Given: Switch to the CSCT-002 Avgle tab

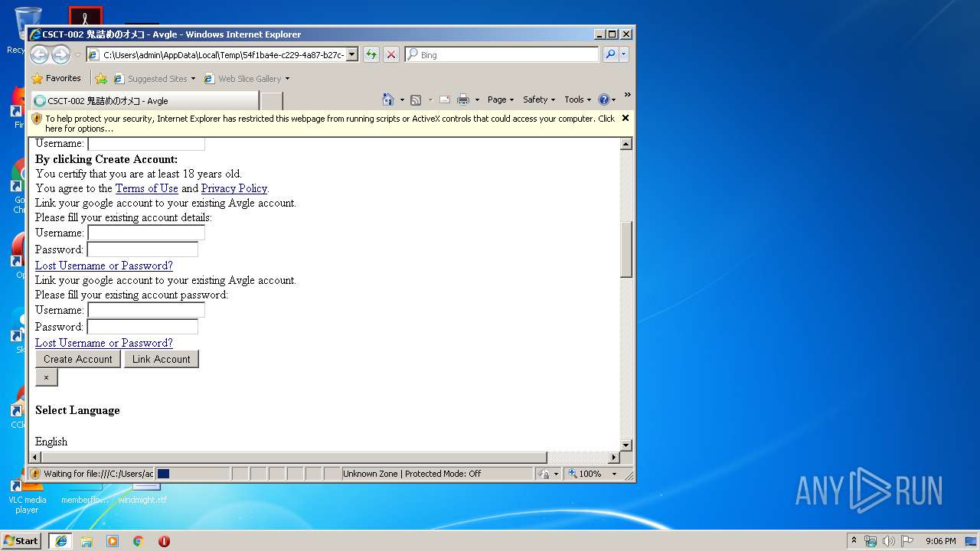Looking at the screenshot, I should click(145, 100).
